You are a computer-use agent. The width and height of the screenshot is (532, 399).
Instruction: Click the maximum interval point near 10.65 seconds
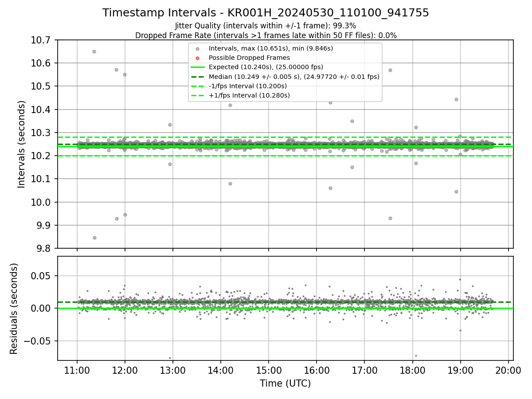[94, 51]
